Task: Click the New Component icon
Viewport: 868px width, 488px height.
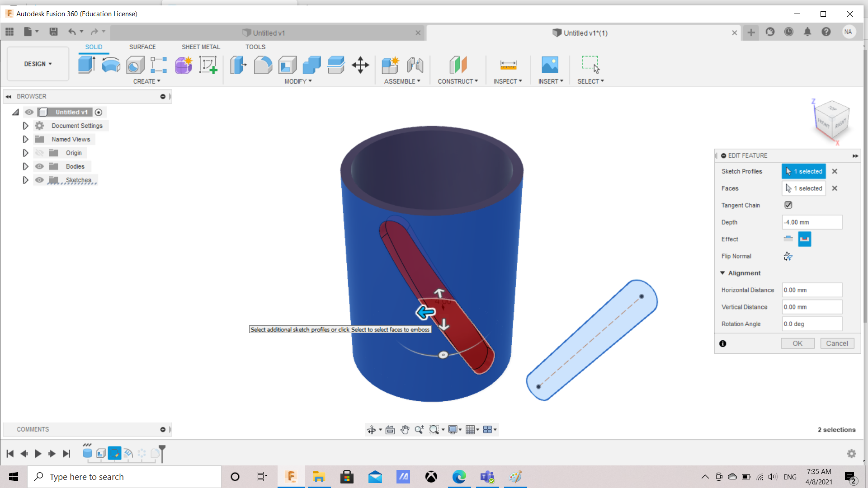Action: 390,65
